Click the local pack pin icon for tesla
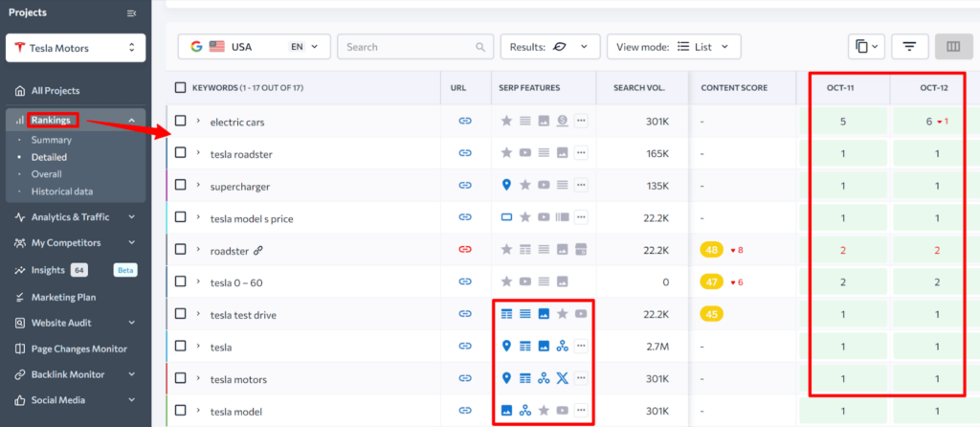980x427 pixels. (507, 346)
